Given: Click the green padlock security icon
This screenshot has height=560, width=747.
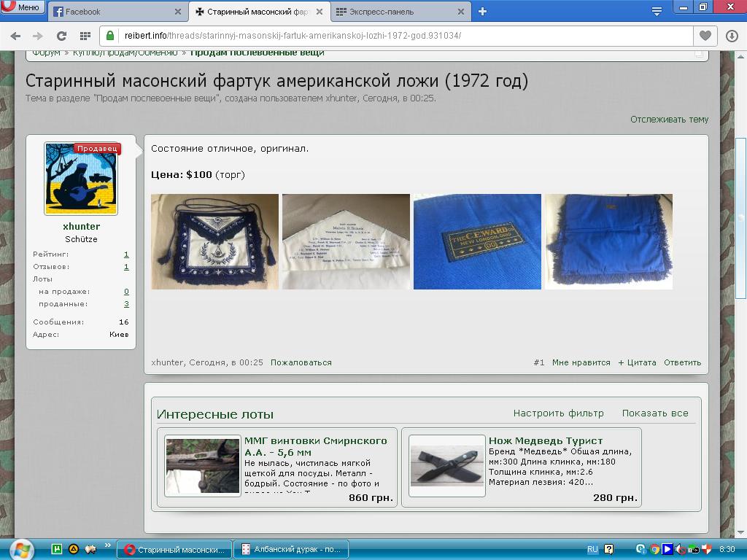Looking at the screenshot, I should [110, 36].
